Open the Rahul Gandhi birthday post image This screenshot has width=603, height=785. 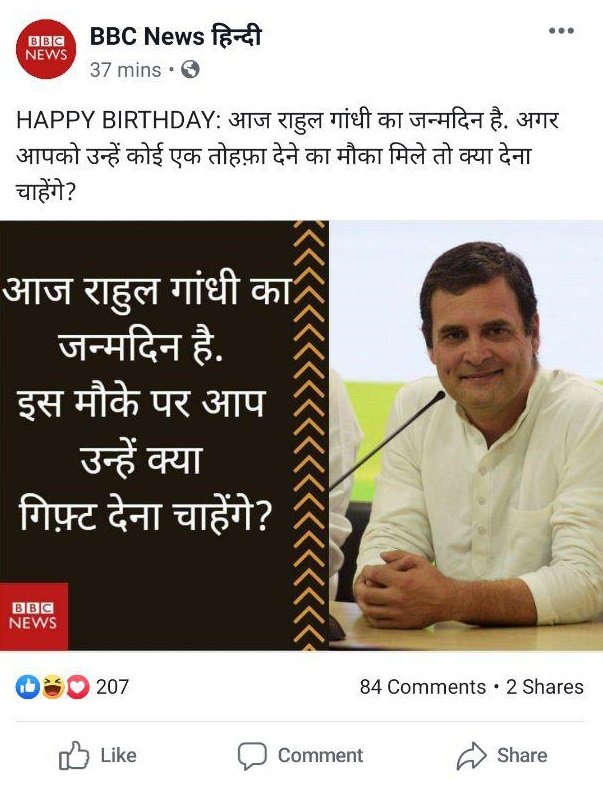click(302, 436)
